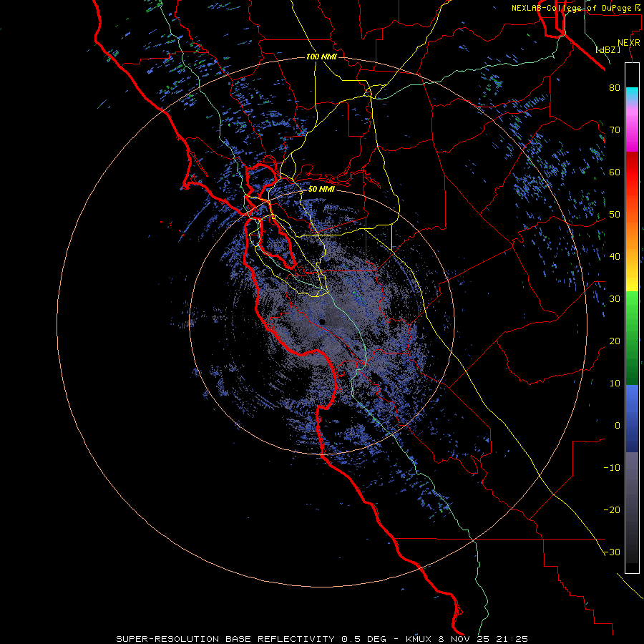Click the 50 value on dBZ scale
Screen dimensions: 644x644
615,215
